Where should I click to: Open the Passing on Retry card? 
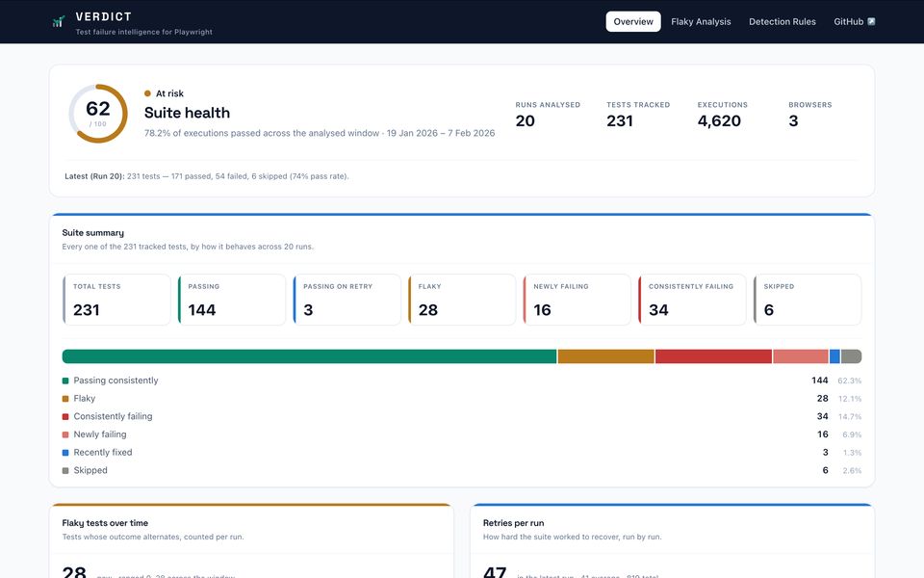[x=347, y=300]
